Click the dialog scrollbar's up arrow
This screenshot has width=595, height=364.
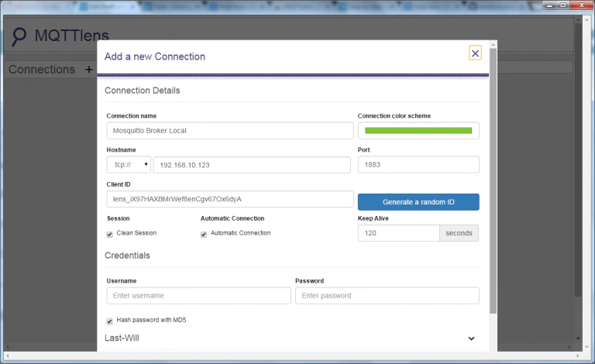coord(493,45)
